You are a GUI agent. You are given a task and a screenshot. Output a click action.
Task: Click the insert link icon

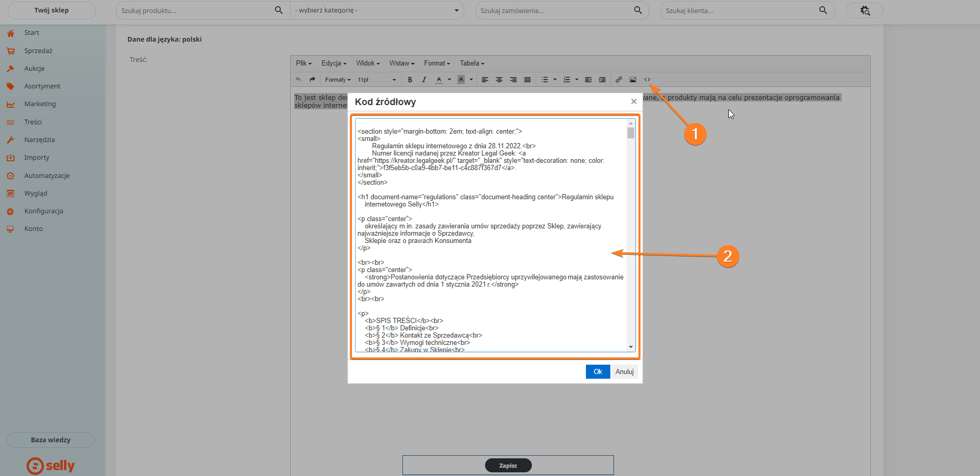pyautogui.click(x=619, y=80)
